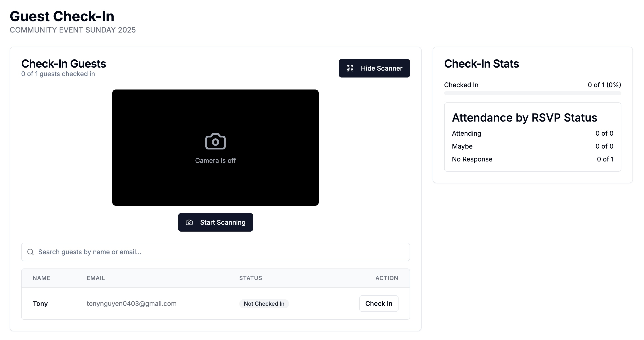Click the Attending row label
This screenshot has height=340, width=644.
tap(467, 133)
